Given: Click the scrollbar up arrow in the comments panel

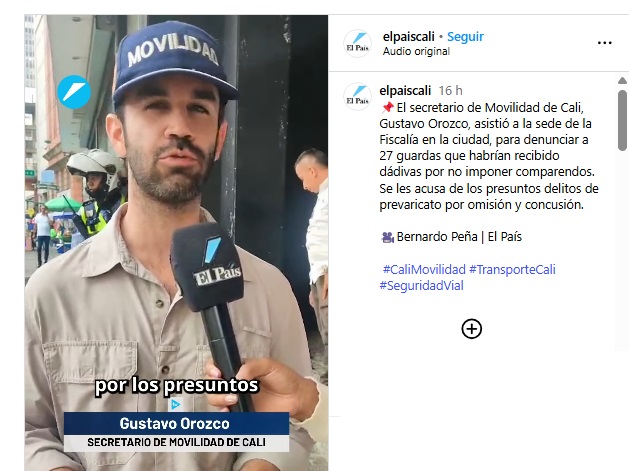Looking at the screenshot, I should tap(622, 81).
